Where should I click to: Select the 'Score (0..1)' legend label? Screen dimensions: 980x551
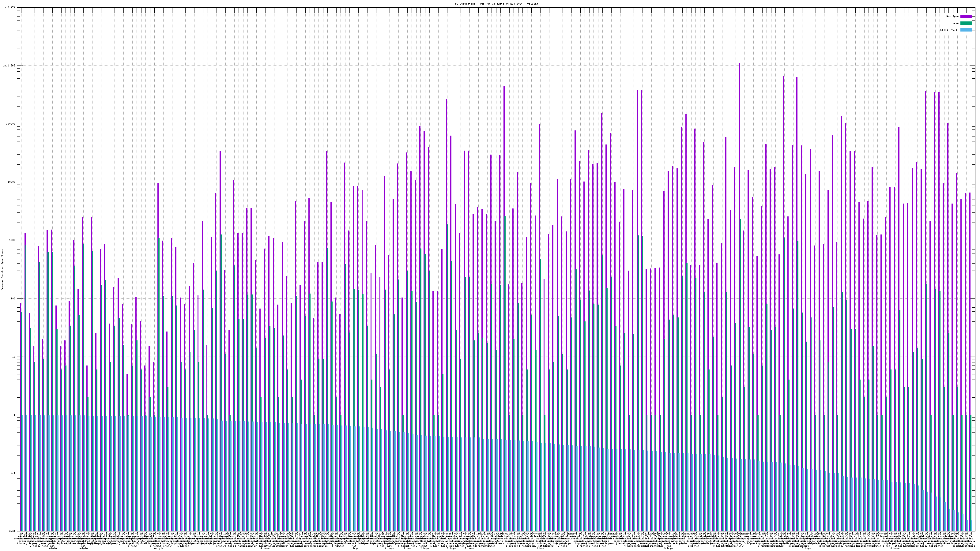949,30
